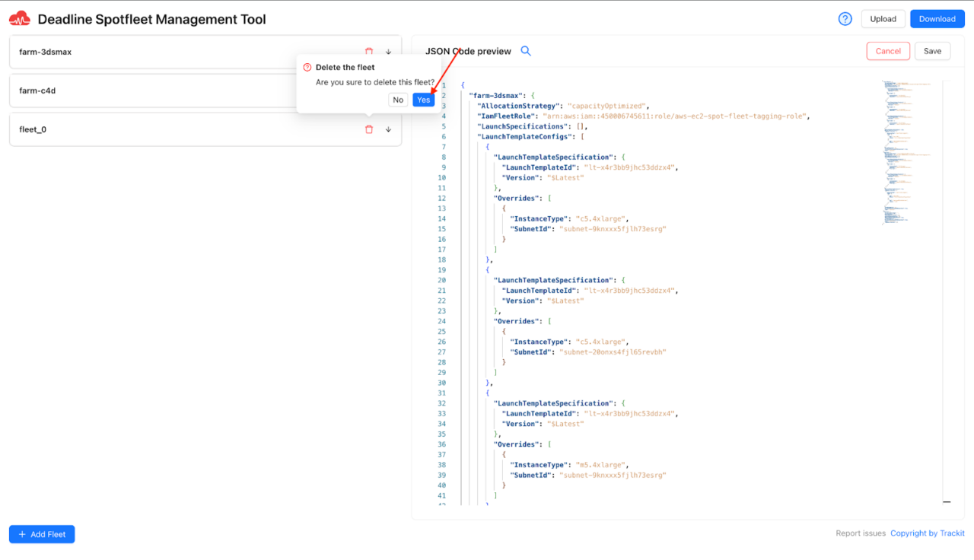Screen dimensions: 974x560
Task: Click the search icon beside JSON Code preview
Action: point(526,51)
